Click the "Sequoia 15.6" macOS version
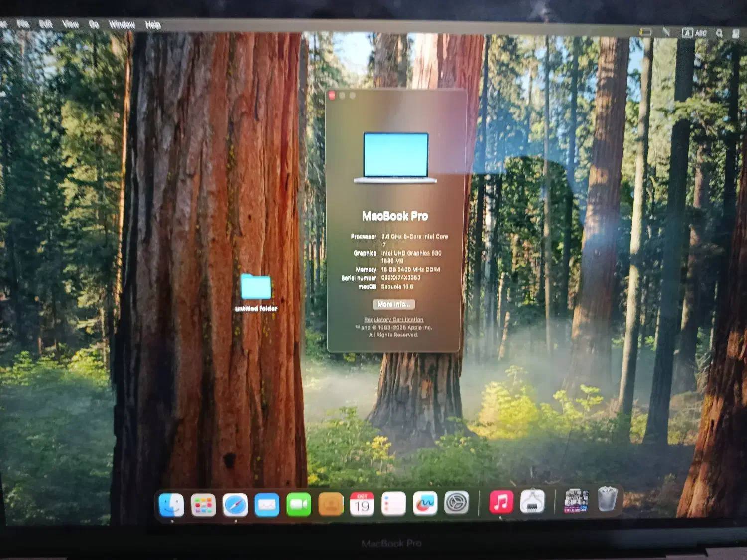Image resolution: width=747 pixels, height=560 pixels. point(397,287)
